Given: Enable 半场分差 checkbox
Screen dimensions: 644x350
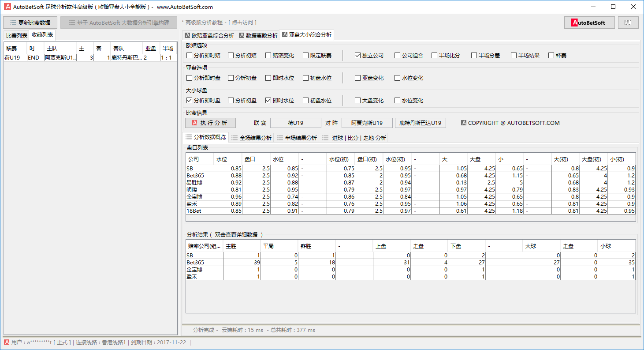Looking at the screenshot, I should pos(485,56).
